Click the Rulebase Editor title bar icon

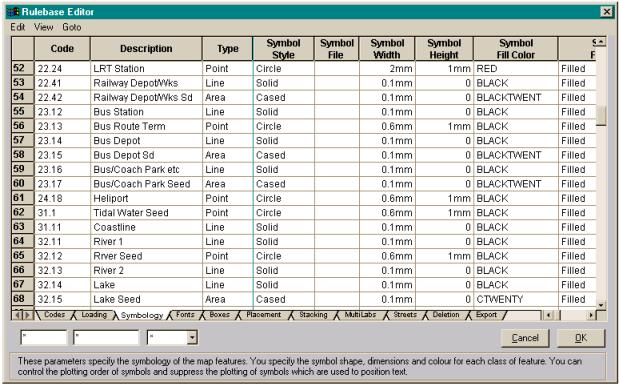(13, 12)
